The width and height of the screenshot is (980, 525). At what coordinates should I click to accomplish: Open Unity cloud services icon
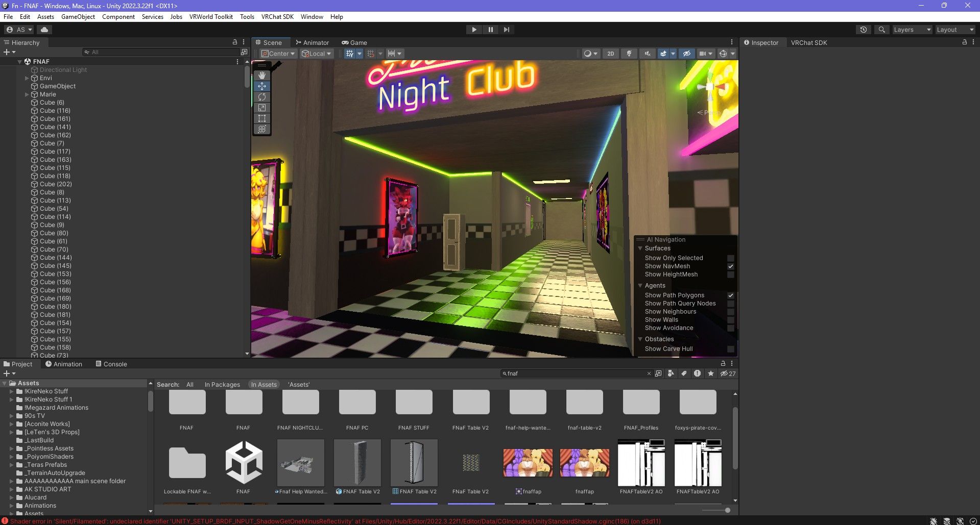point(44,30)
